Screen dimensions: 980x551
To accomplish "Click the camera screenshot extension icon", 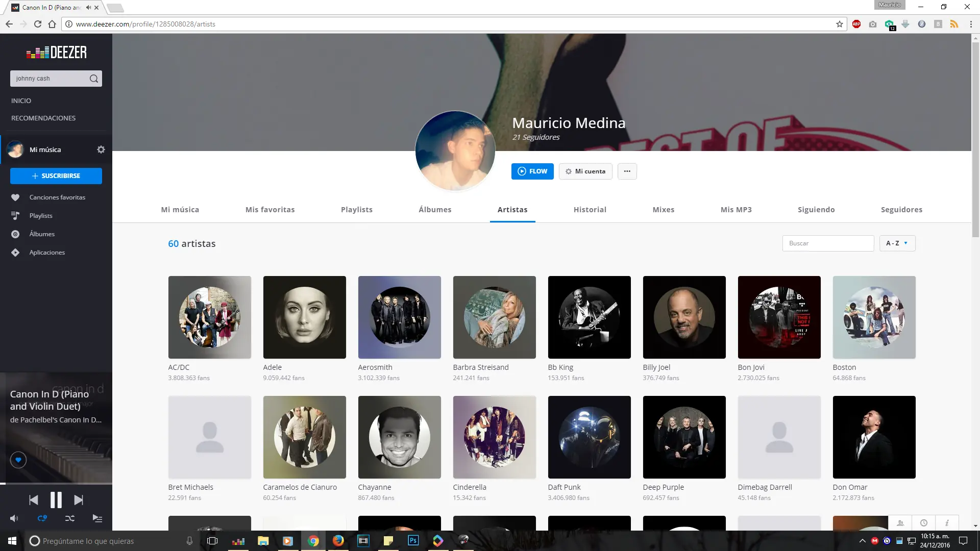I will [873, 24].
